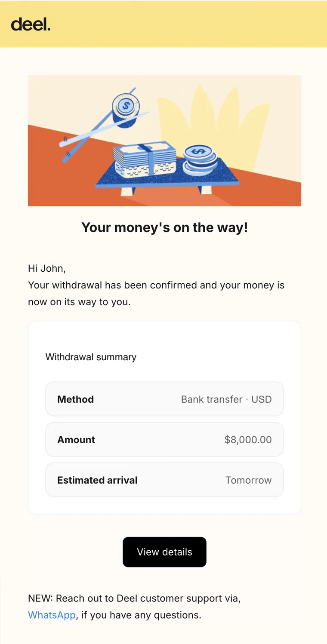Open the View details button
This screenshot has width=327, height=644.
pos(164,552)
